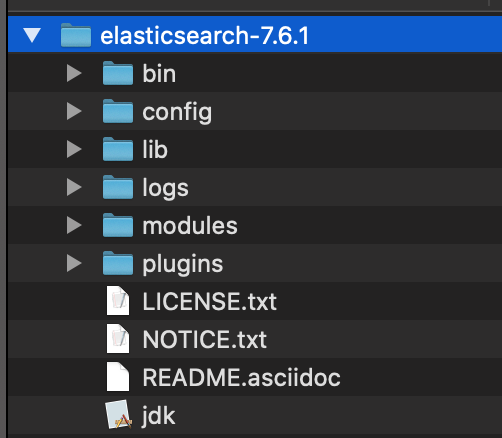Expand the logs folder arrow

click(74, 187)
